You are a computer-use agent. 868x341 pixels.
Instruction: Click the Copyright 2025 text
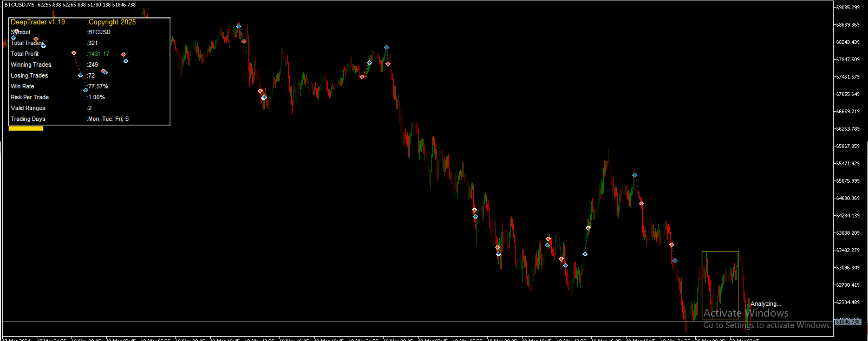(112, 22)
